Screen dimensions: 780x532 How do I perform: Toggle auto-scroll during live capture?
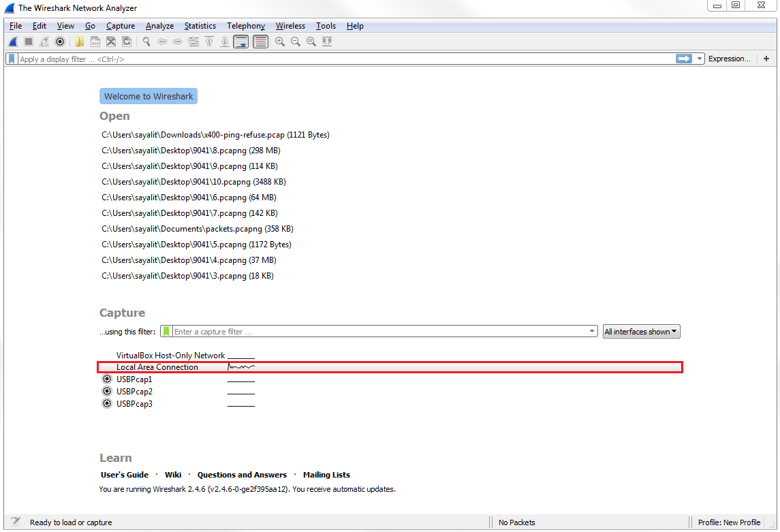[241, 42]
